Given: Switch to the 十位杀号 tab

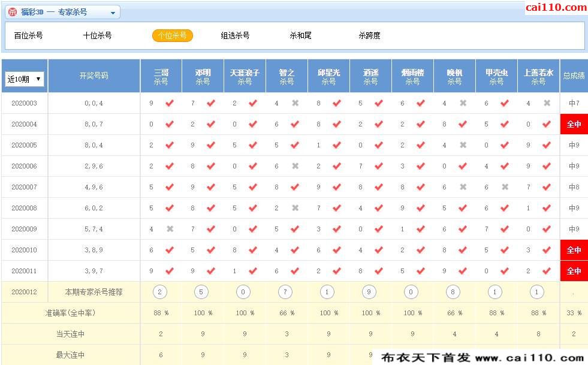Looking at the screenshot, I should point(98,35).
